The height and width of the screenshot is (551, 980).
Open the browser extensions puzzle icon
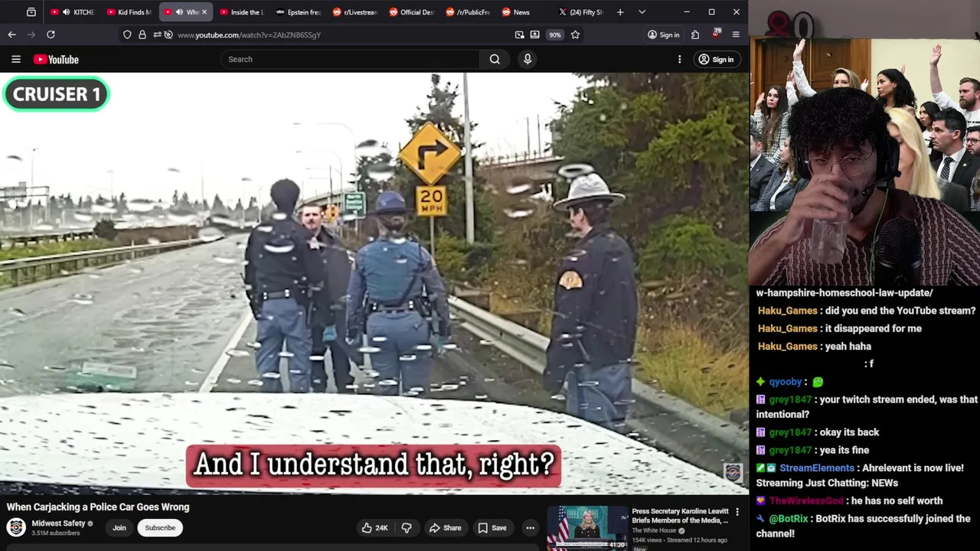coord(695,34)
